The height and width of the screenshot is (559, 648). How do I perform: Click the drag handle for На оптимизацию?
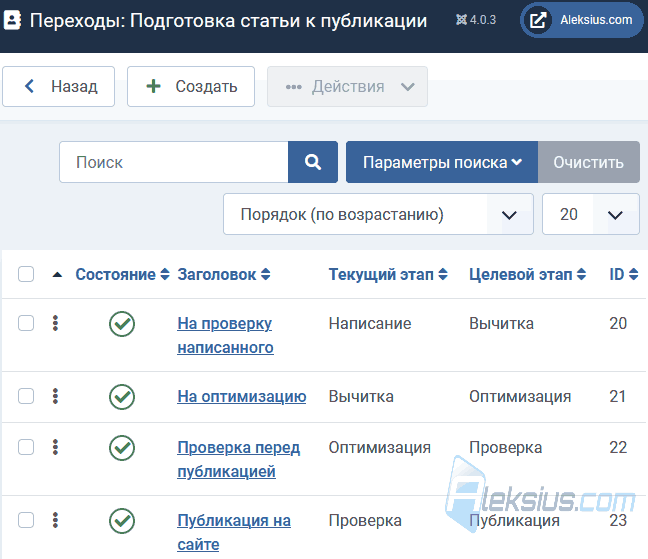55,396
